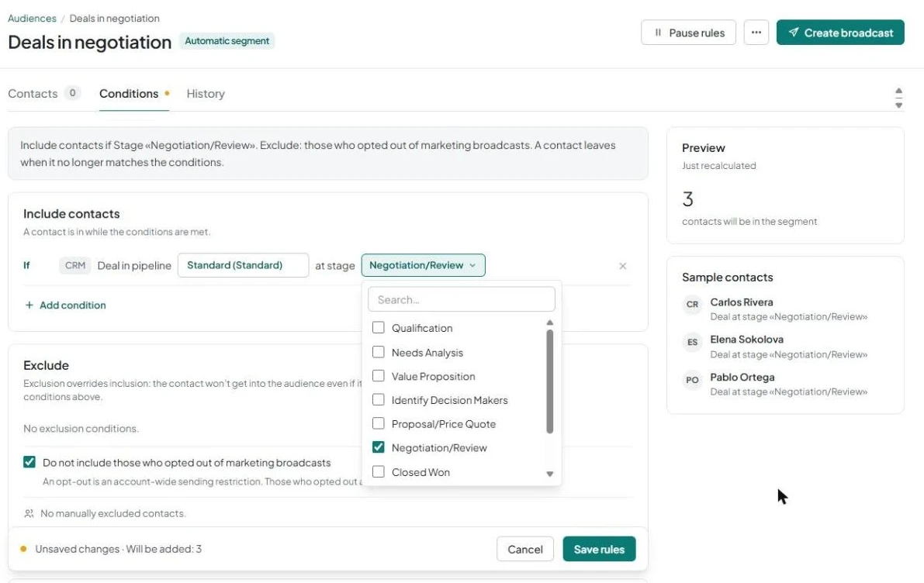Click the Pause rules button
This screenshot has width=924, height=583.
(688, 33)
